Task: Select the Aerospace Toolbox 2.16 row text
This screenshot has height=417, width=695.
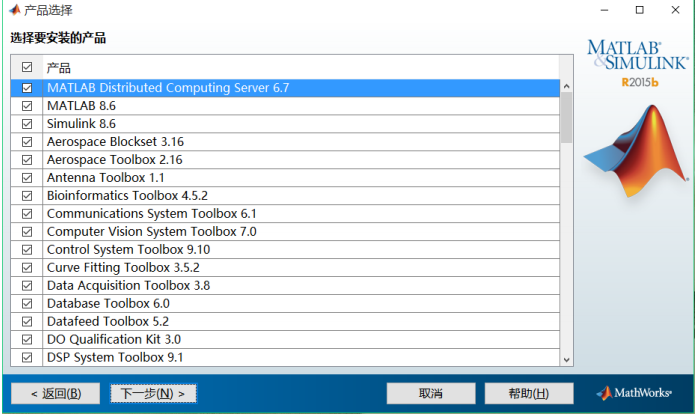Action: point(115,160)
